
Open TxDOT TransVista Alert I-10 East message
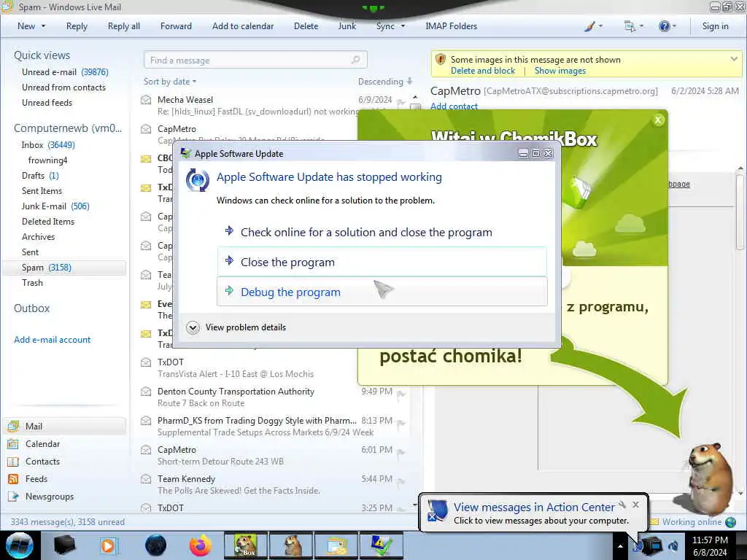(x=271, y=368)
